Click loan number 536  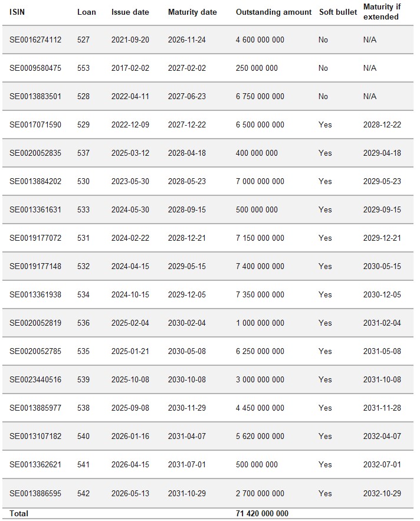83,323
